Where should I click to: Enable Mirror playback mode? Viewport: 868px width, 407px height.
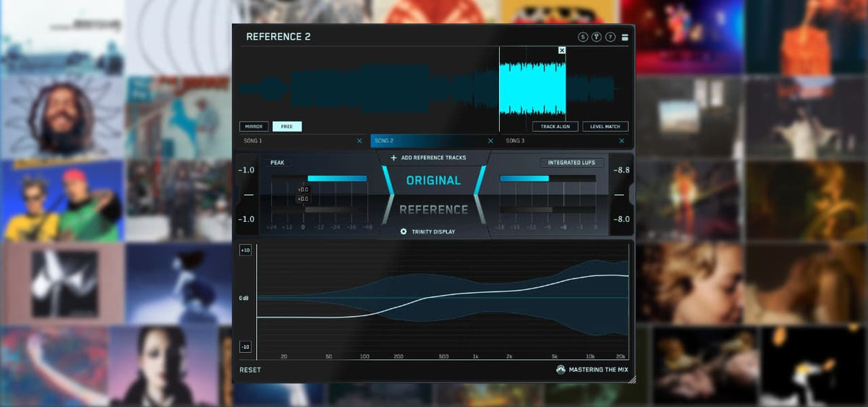(253, 127)
